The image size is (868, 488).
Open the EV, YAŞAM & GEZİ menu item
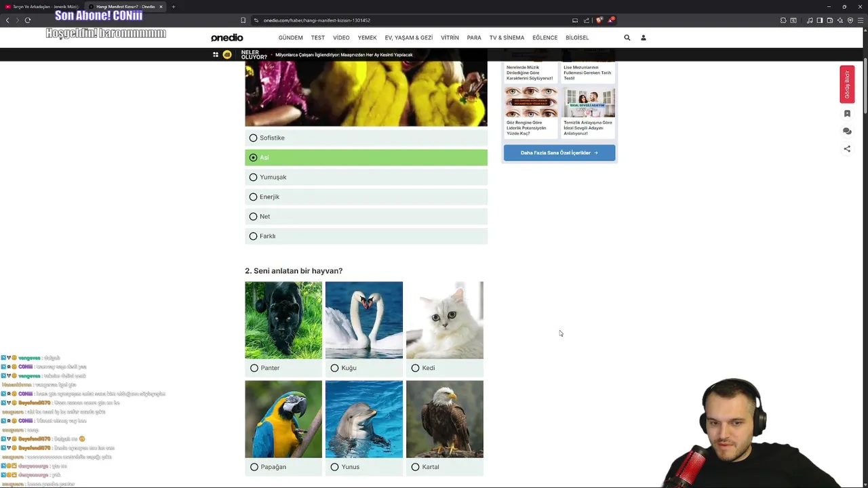(409, 38)
